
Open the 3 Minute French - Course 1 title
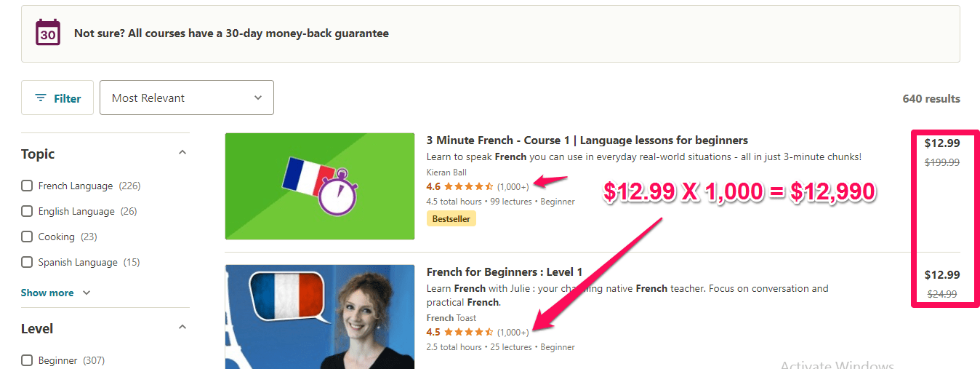(587, 140)
